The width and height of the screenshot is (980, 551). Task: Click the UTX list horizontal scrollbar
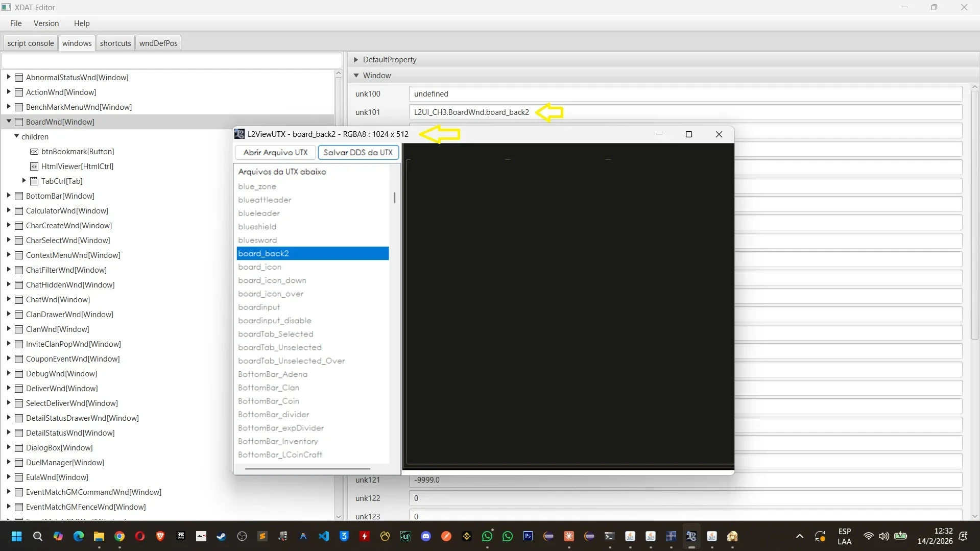[x=307, y=469]
